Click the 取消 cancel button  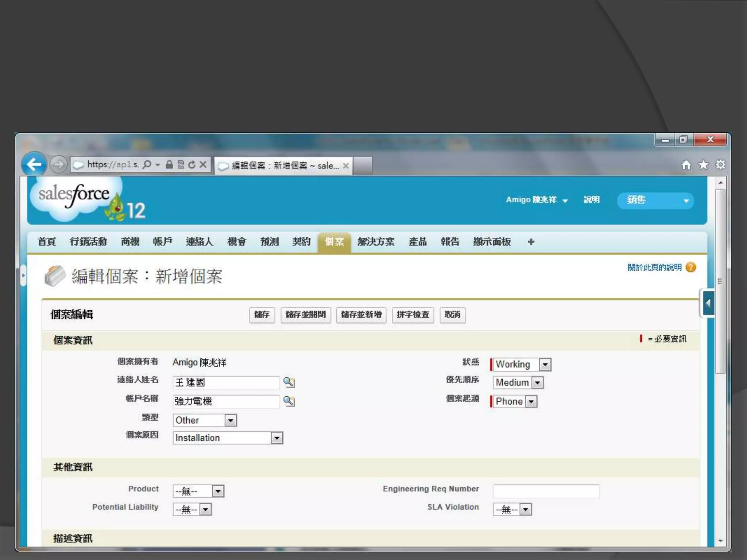pos(452,315)
